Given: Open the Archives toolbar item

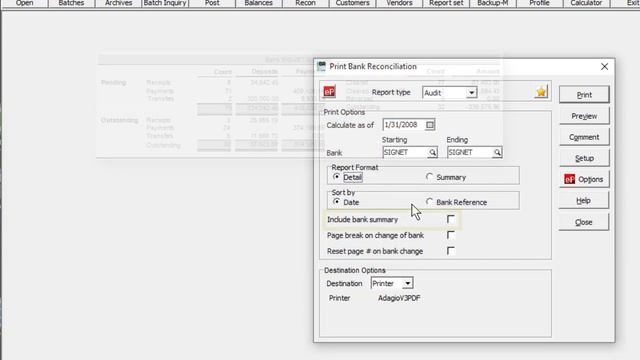Looking at the screenshot, I should 118,3.
